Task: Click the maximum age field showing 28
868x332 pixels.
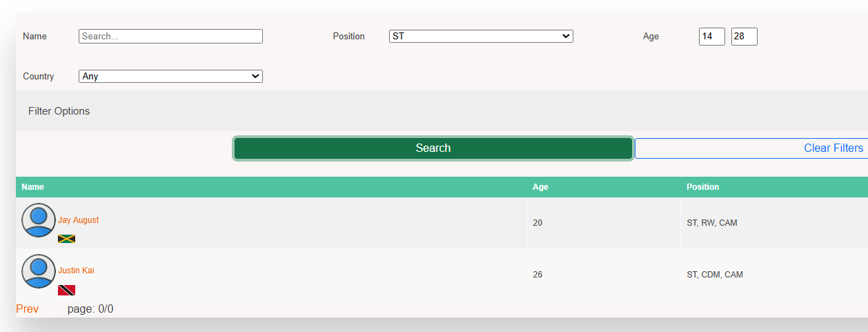Action: [744, 37]
